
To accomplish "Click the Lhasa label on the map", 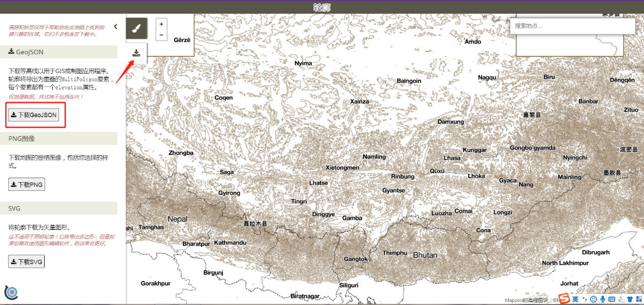I will [x=452, y=158].
